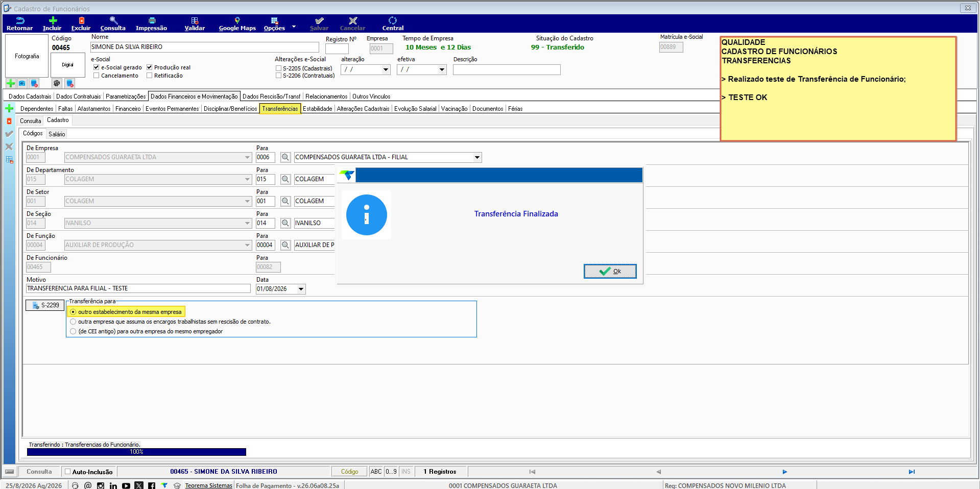Toggle the Produção real checkbox
The width and height of the screenshot is (980, 489).
coord(150,67)
